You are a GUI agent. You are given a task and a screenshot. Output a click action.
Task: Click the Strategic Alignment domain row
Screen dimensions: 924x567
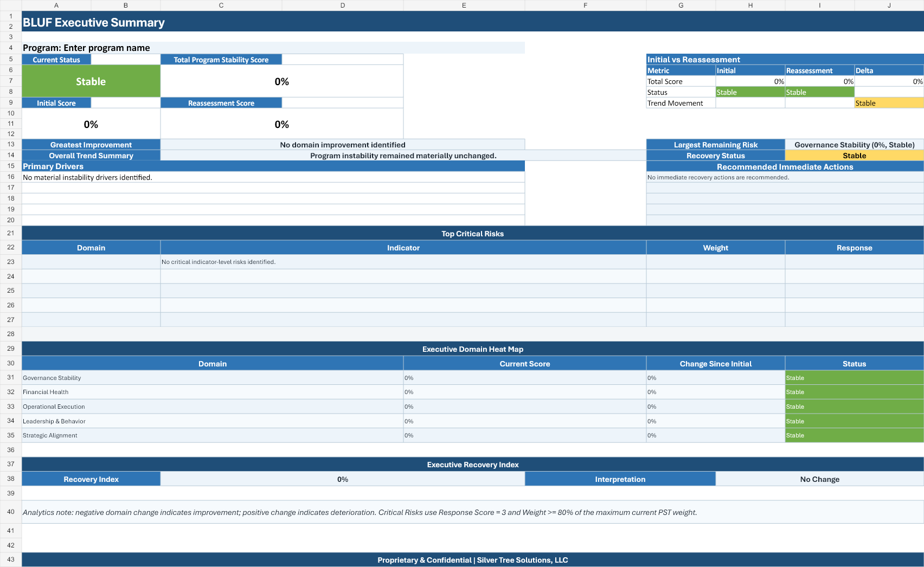pyautogui.click(x=213, y=435)
